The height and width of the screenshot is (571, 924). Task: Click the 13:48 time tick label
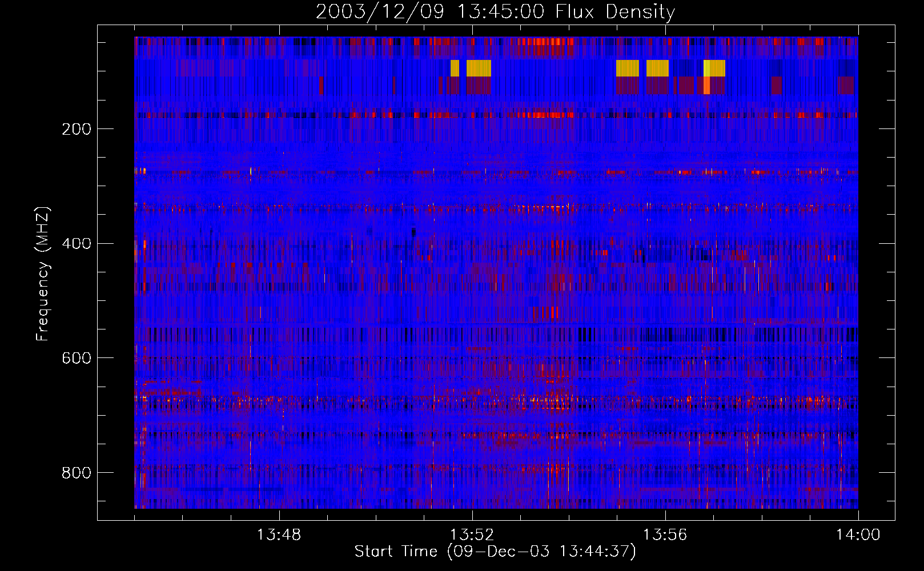[279, 535]
